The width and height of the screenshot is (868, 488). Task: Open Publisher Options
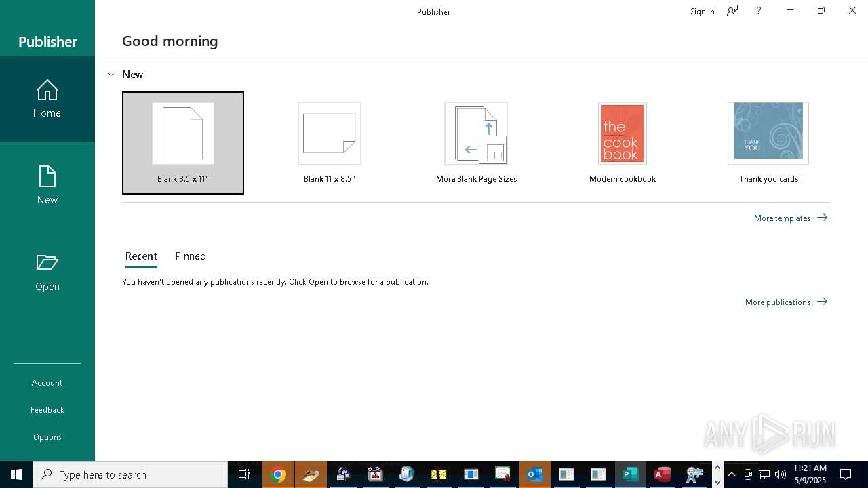[x=47, y=437]
